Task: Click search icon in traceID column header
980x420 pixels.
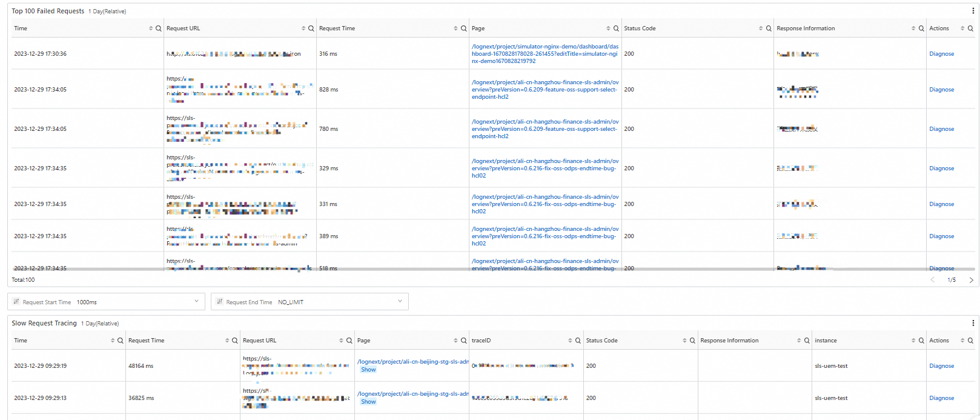Action: pyautogui.click(x=578, y=341)
